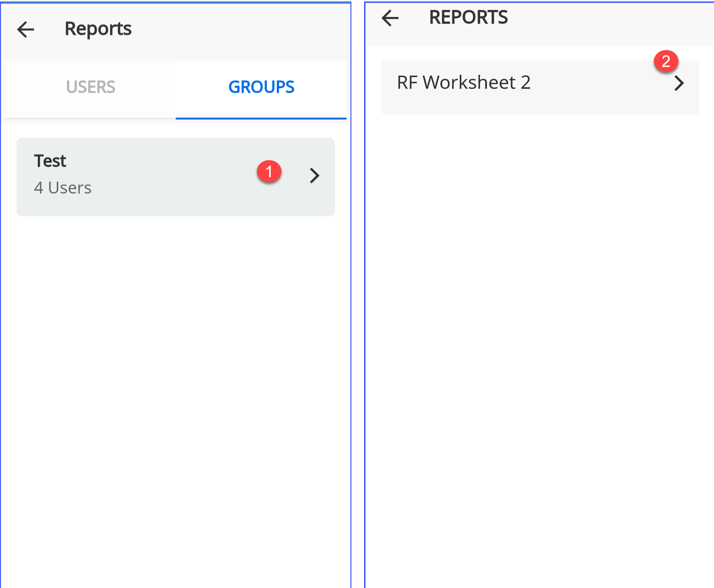Click the red badge numbered 1
This screenshot has height=588, width=714.
(269, 172)
